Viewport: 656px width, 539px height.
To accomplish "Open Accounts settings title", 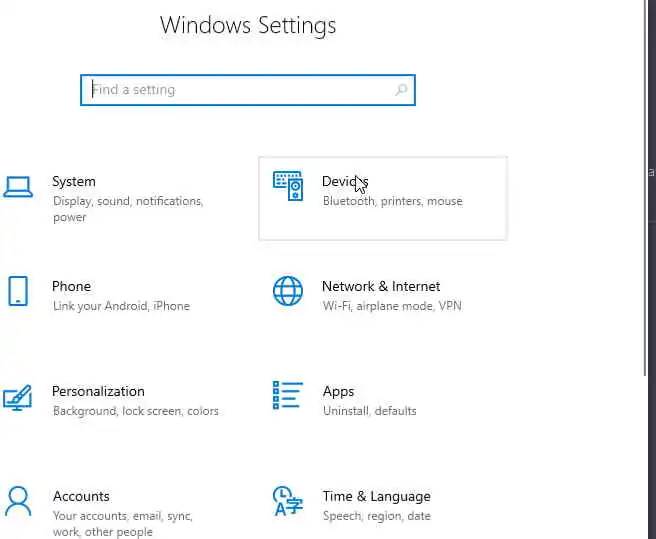I will click(x=81, y=497).
